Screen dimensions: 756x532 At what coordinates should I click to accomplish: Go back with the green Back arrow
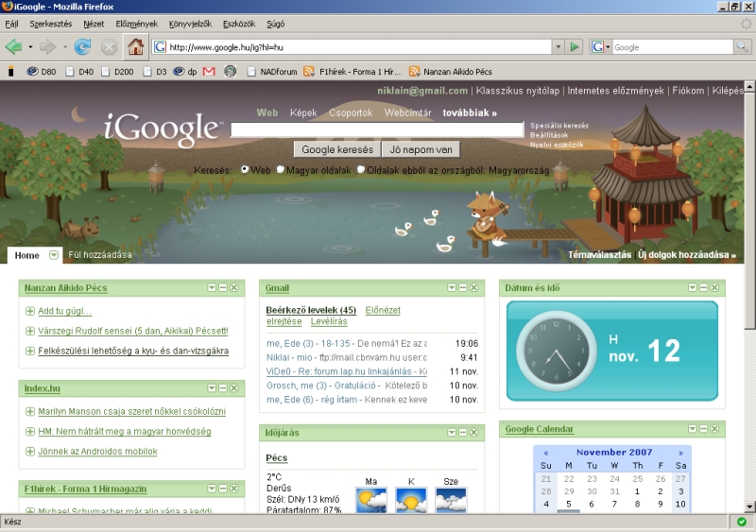coord(13,47)
